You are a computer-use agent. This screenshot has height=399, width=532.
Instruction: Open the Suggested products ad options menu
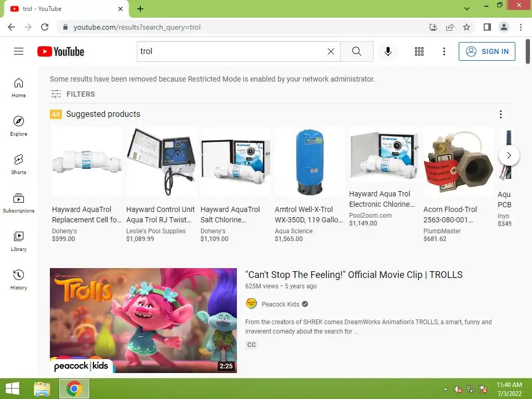(500, 114)
